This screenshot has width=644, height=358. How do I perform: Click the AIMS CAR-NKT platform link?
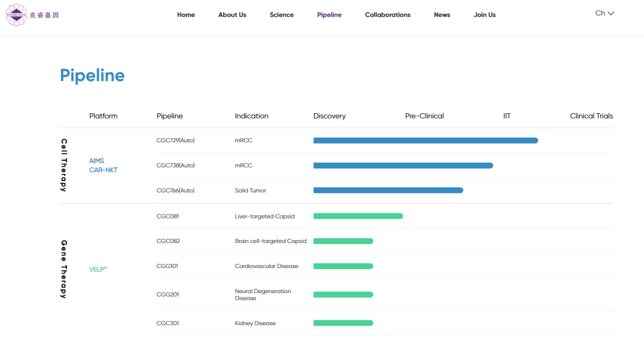103,166
